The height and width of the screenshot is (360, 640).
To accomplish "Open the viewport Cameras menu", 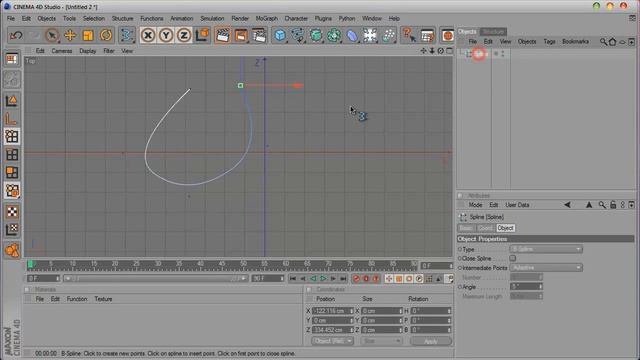I will pyautogui.click(x=62, y=51).
